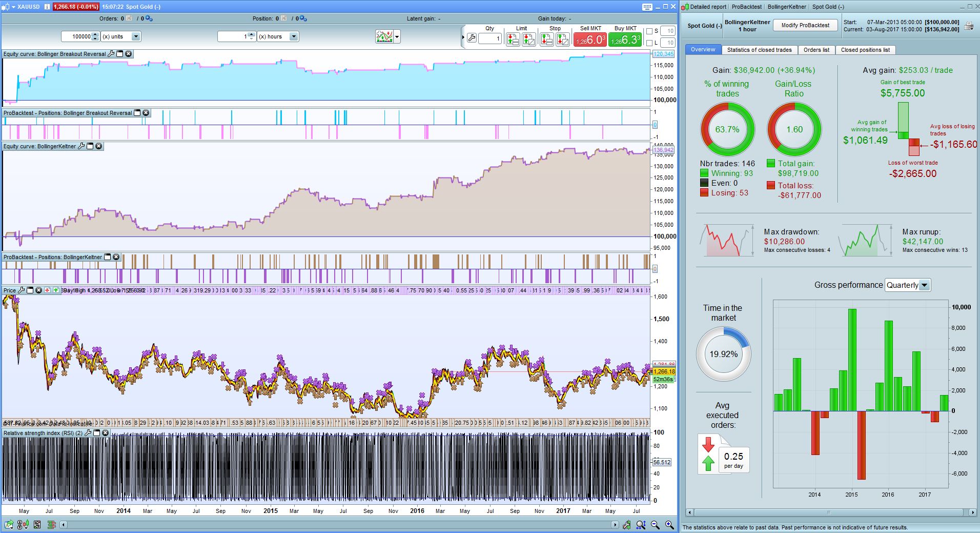Click the Modify ProBacktest button
The height and width of the screenshot is (533, 980).
805,25
